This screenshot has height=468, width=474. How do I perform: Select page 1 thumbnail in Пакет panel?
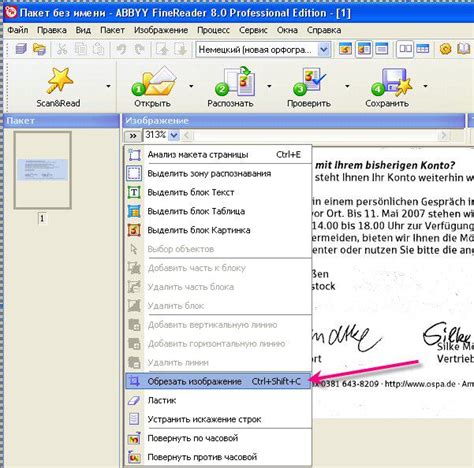pyautogui.click(x=43, y=170)
